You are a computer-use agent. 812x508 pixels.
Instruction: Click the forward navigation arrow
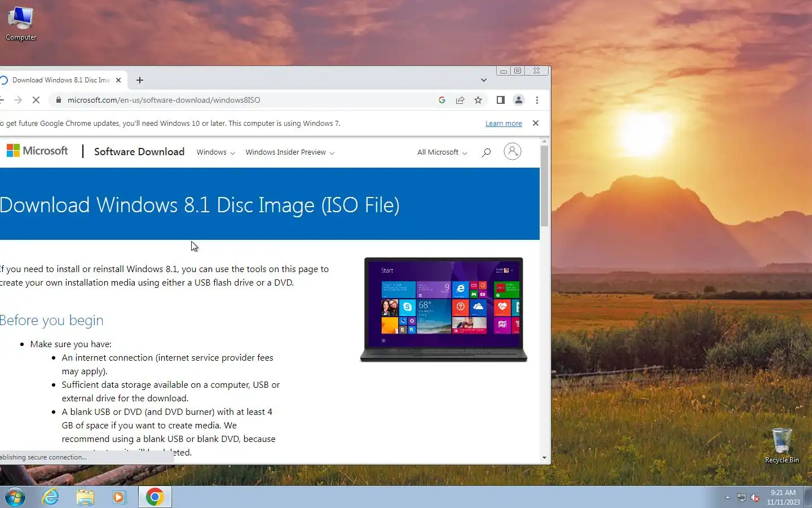[x=18, y=100]
